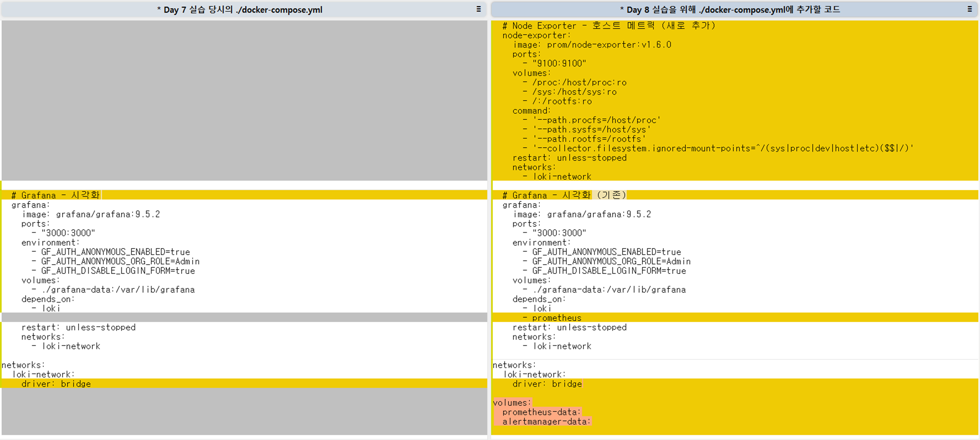The image size is (980, 440).
Task: Click the left pane driver: bridge line
Action: coord(56,384)
